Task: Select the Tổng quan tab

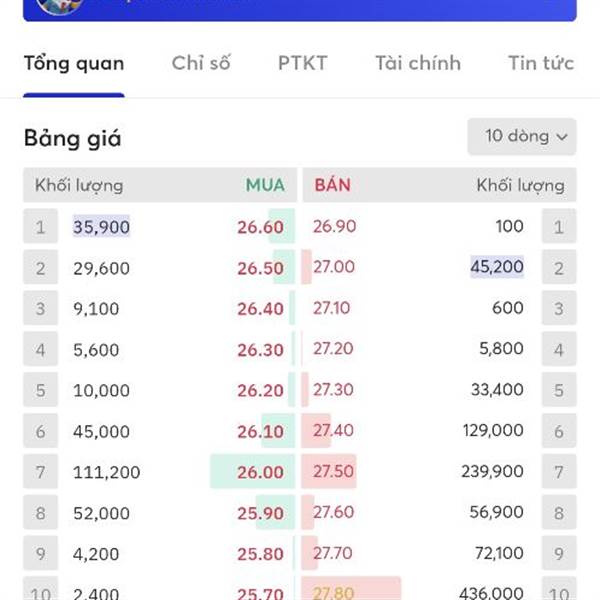Action: point(74,63)
